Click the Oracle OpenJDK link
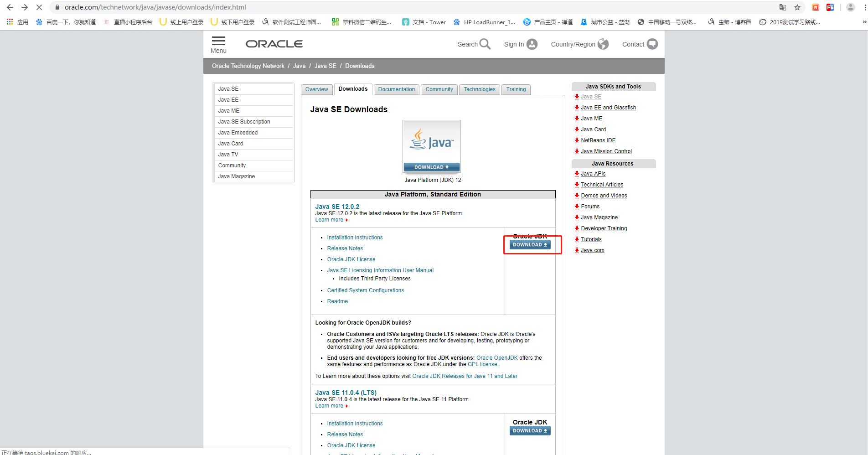Image resolution: width=868 pixels, height=455 pixels. click(497, 358)
